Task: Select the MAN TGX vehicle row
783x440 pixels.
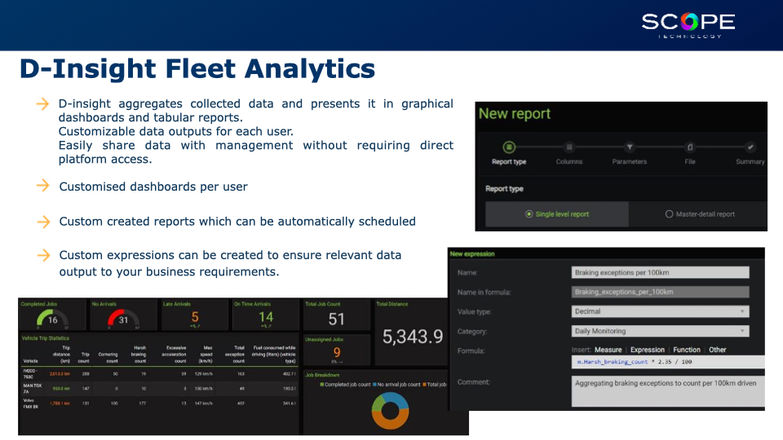Action: (x=159, y=389)
